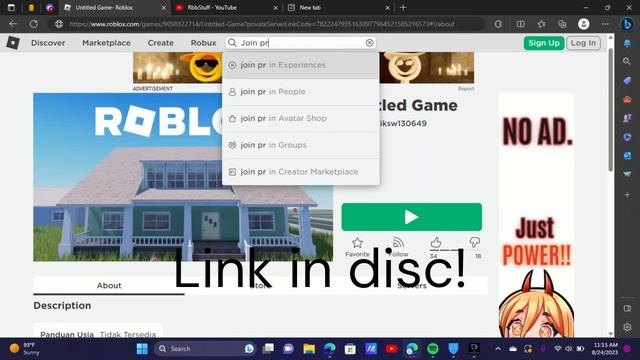The width and height of the screenshot is (640, 360).
Task: Reload the page with refresh icon
Action: pos(33,24)
